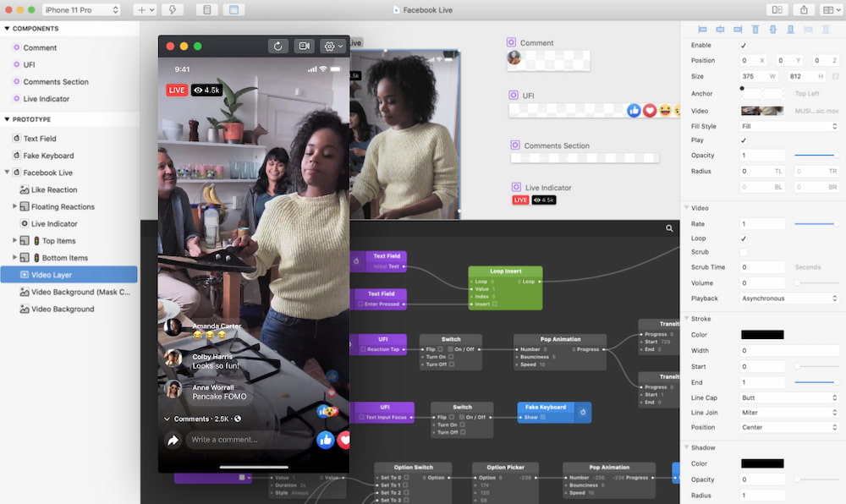Click the share/export icon top right
The width and height of the screenshot is (846, 504).
click(804, 9)
